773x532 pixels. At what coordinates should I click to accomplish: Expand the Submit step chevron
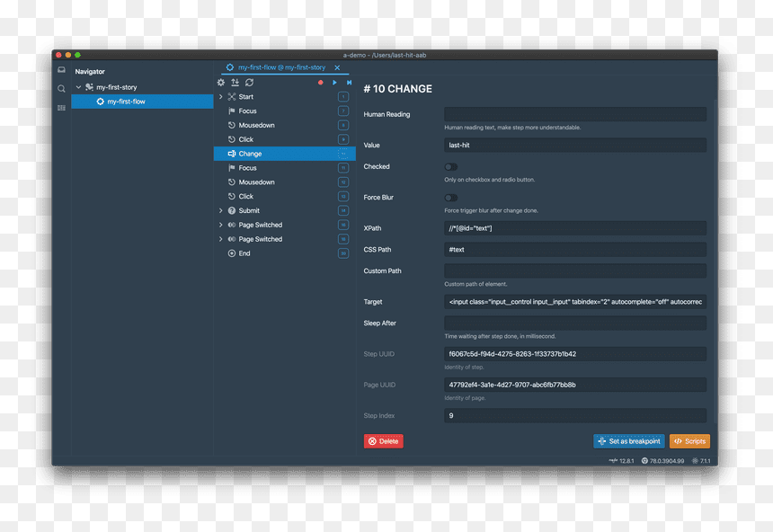tap(221, 210)
